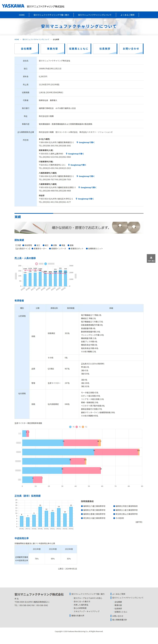Open footer link 会社概要
Viewport: 158px width, 644px height.
point(118,602)
